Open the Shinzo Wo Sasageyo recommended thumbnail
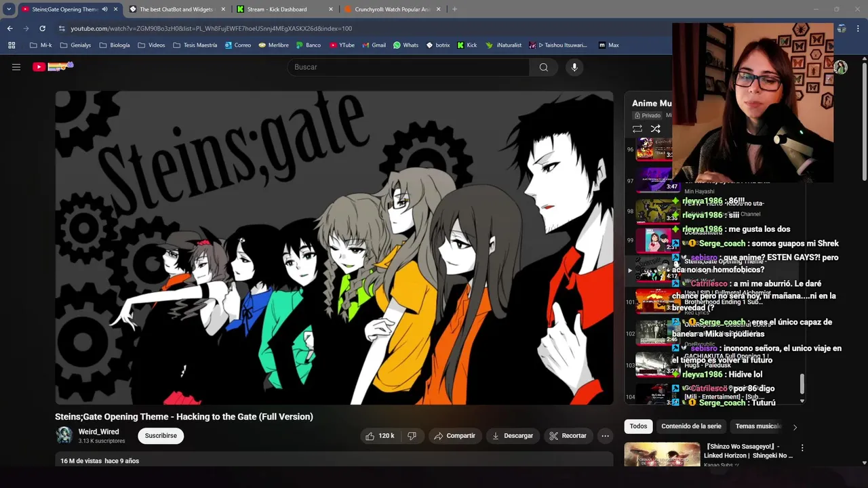The image size is (868, 488). click(x=662, y=454)
